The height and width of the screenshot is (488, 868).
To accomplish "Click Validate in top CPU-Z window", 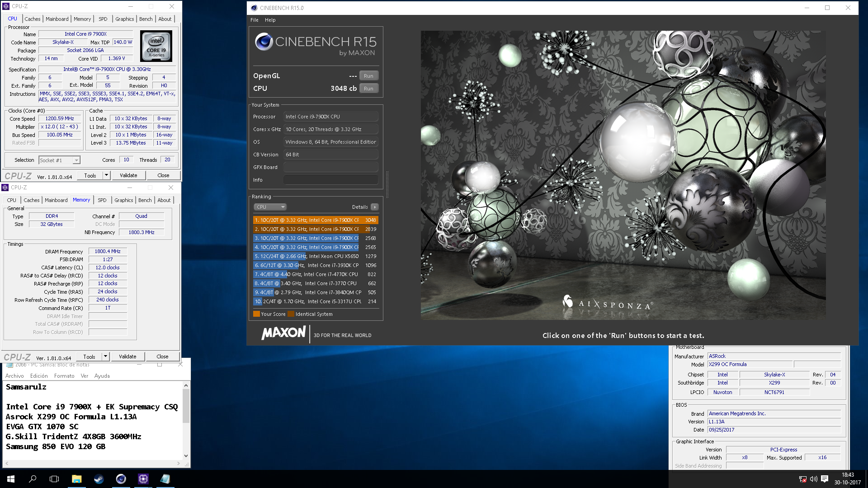I will [128, 175].
